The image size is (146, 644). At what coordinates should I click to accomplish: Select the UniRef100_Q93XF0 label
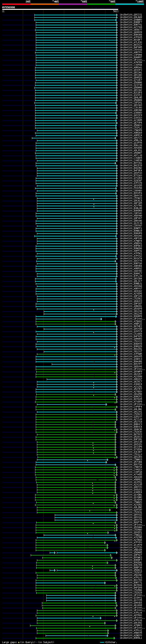click(x=131, y=70)
